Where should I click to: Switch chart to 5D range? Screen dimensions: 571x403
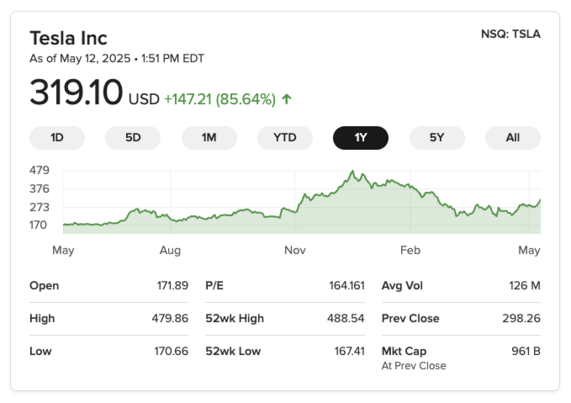coord(133,138)
